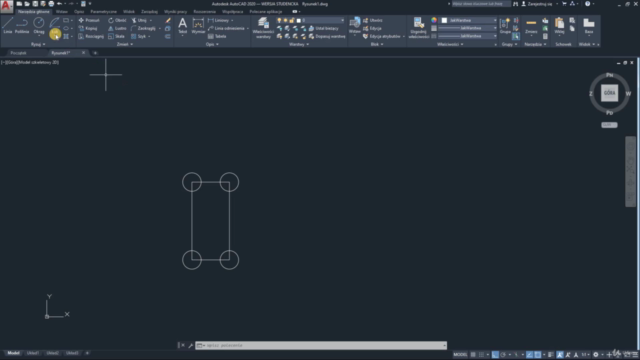Open the layer selection dropdown
Image resolution: width=640 pixels, height=360 pixels.
coord(342,20)
